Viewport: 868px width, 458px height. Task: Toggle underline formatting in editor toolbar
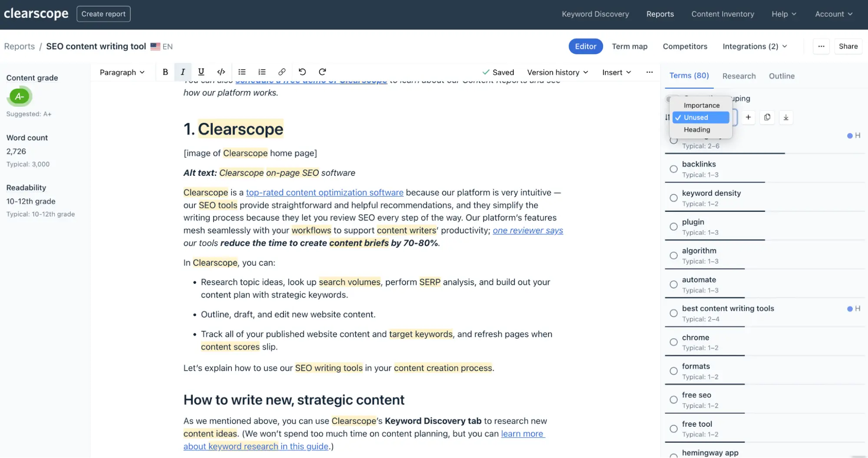[x=201, y=72]
